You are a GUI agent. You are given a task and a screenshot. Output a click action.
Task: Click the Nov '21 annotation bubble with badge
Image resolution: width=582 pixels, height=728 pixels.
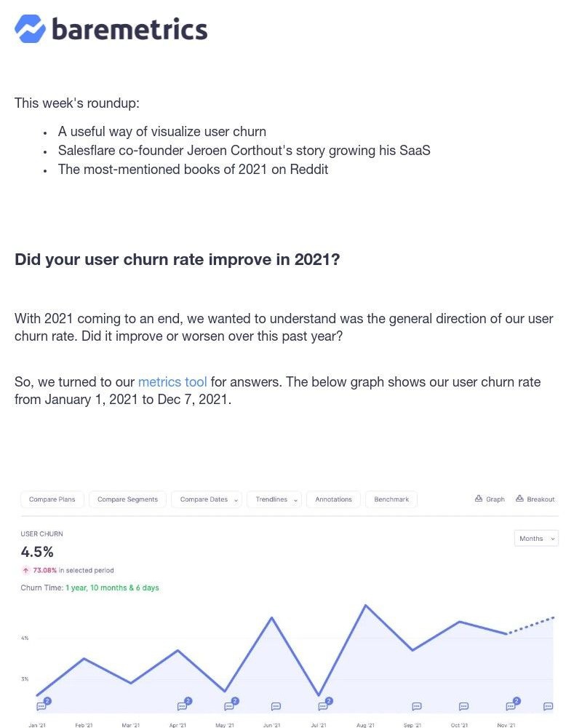[511, 705]
